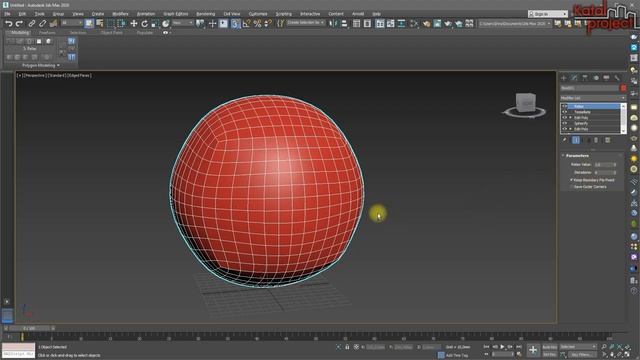The height and width of the screenshot is (360, 640).
Task: Activate the Select Object tool
Action: pyautogui.click(x=89, y=24)
